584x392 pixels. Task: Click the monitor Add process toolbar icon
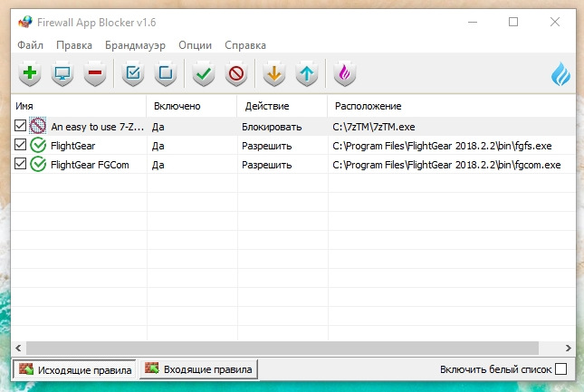click(x=62, y=73)
